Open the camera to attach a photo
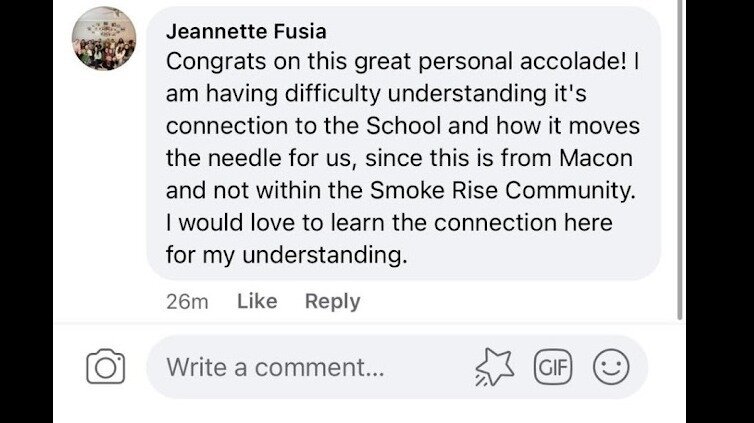Viewport: 754px width, 423px height. [x=105, y=367]
